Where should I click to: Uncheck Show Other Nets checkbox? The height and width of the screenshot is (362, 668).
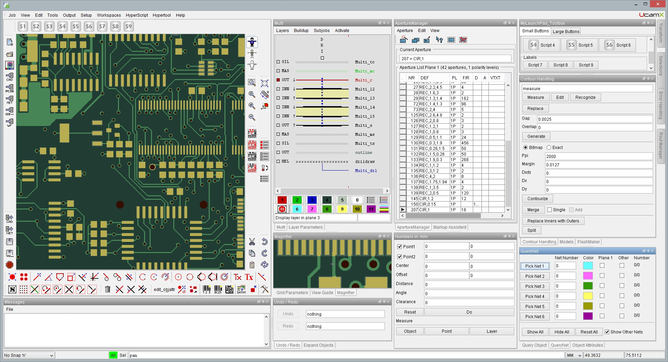(607, 332)
